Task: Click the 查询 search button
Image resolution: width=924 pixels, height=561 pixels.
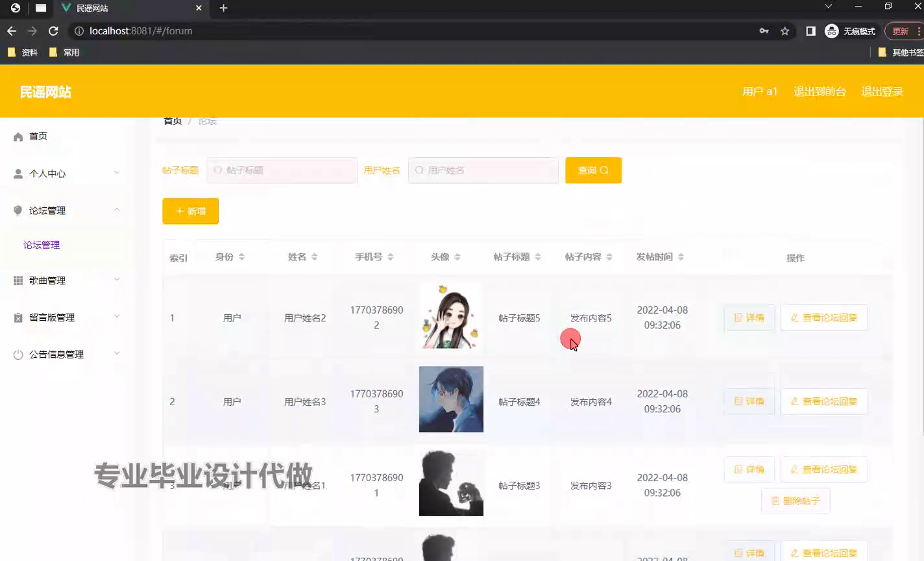Action: 593,170
